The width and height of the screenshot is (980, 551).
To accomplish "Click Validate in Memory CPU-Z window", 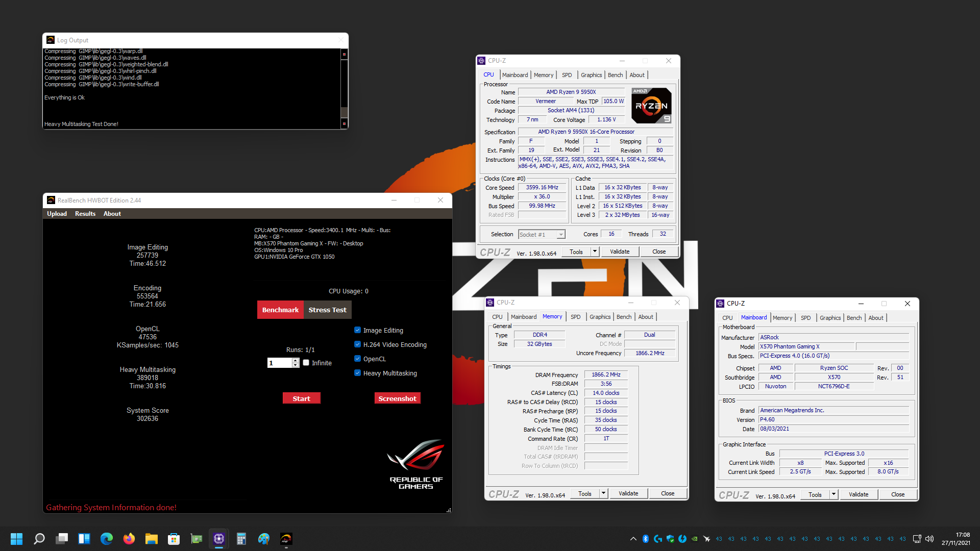I will point(628,493).
